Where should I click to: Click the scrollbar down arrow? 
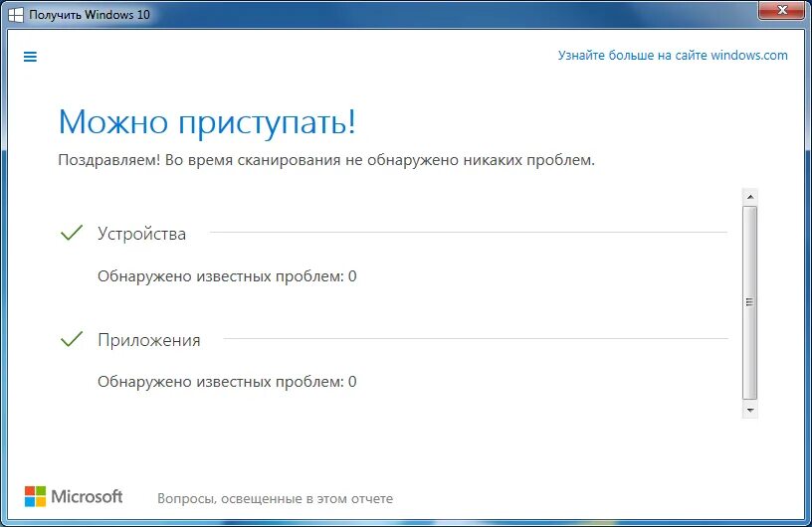[749, 411]
